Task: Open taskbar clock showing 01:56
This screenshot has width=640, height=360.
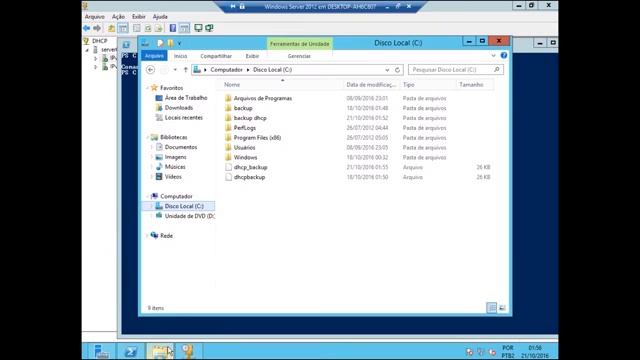Action: [x=535, y=351]
